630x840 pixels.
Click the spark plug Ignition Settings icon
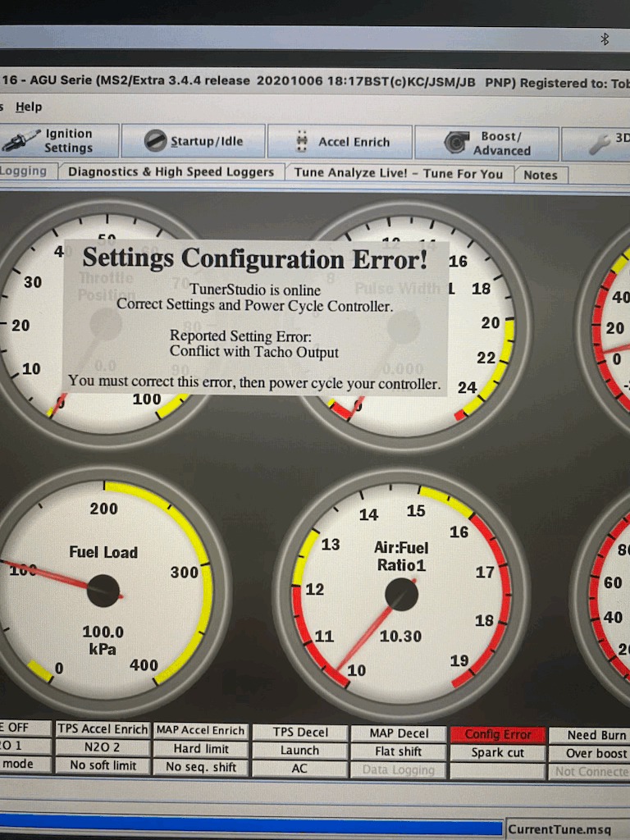click(21, 141)
